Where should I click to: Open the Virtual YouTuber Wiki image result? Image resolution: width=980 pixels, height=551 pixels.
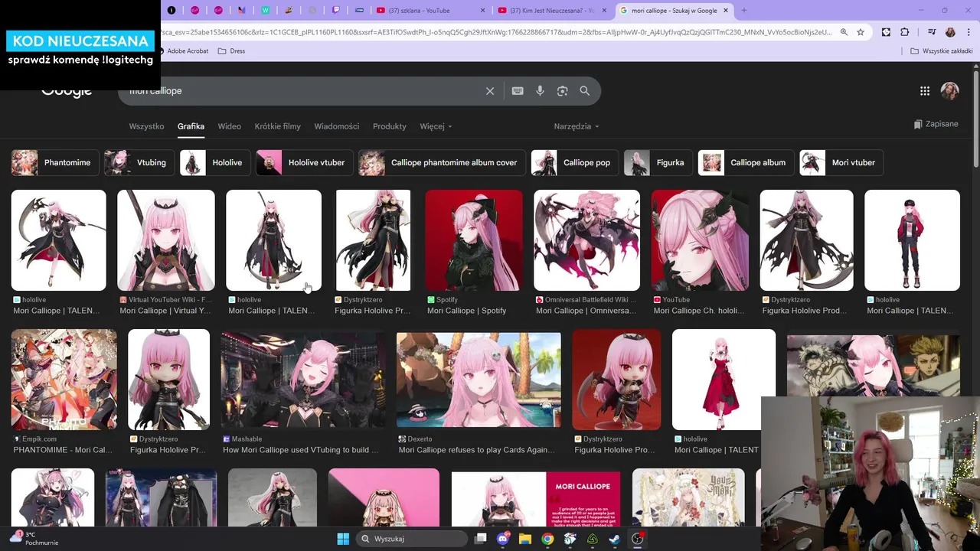[x=166, y=240]
